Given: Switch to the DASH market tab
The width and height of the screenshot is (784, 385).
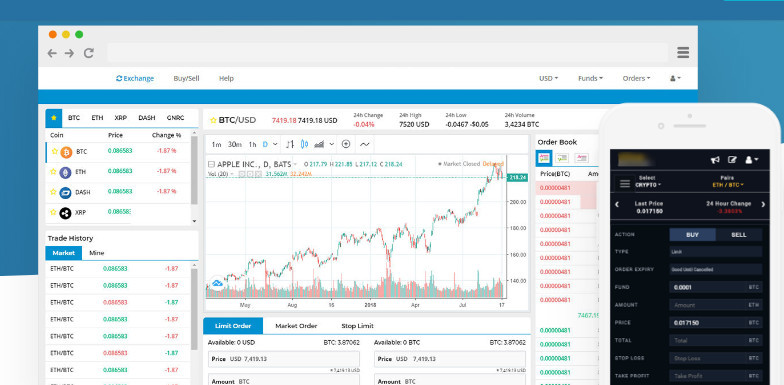Looking at the screenshot, I should [146, 118].
